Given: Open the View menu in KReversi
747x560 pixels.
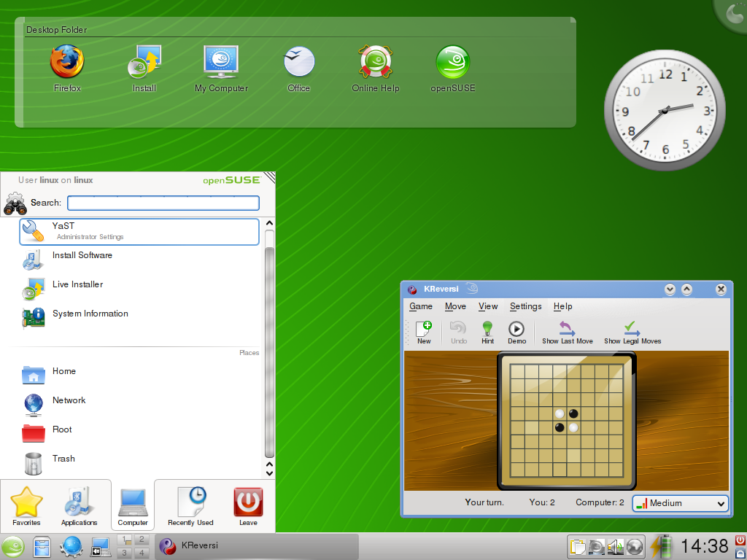Looking at the screenshot, I should pos(488,306).
